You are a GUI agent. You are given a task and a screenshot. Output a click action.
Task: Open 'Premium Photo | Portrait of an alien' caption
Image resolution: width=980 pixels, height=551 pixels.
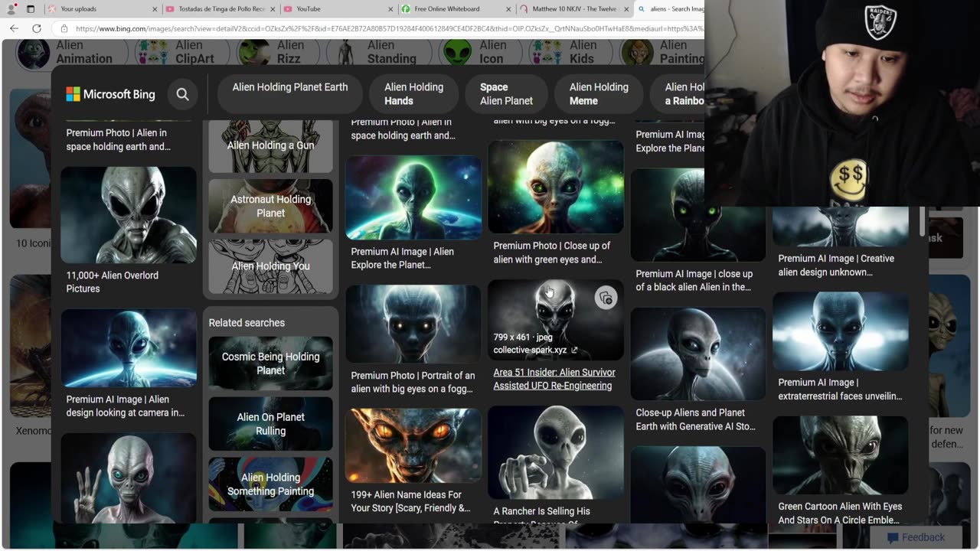coord(413,382)
